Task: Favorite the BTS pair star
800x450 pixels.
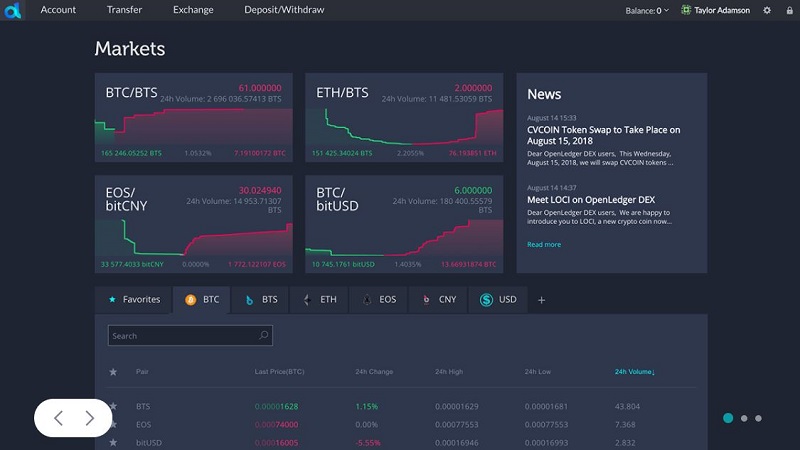Action: (114, 406)
